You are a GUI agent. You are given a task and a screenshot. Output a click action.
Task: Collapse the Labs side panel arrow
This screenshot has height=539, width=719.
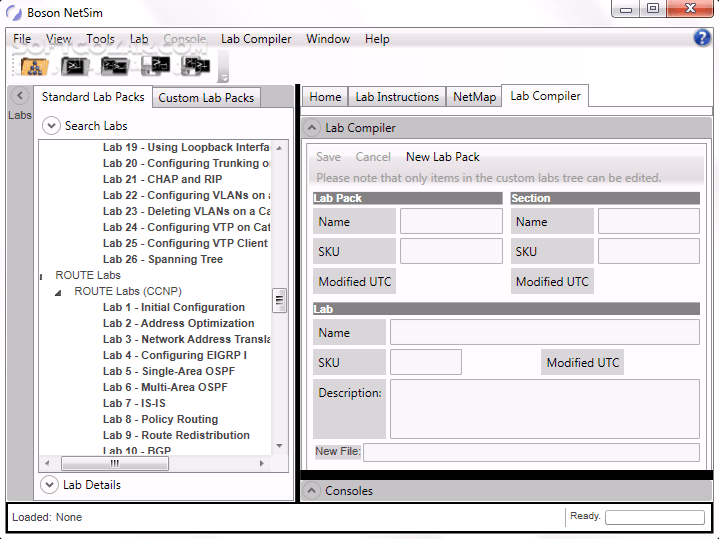pos(20,96)
